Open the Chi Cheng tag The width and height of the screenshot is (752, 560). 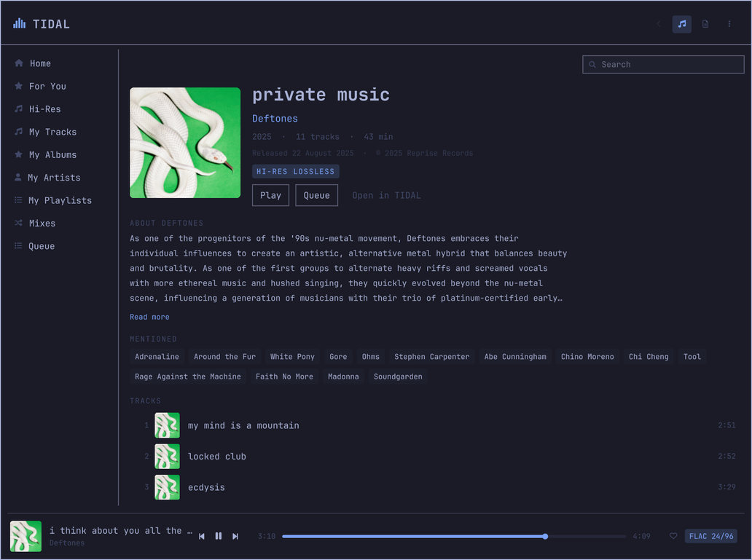click(649, 357)
